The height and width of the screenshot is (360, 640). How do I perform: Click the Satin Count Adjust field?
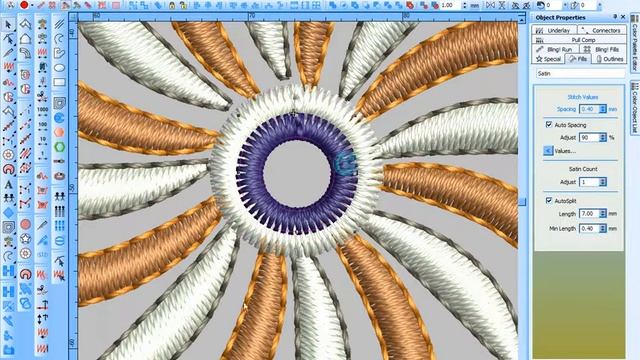point(589,182)
